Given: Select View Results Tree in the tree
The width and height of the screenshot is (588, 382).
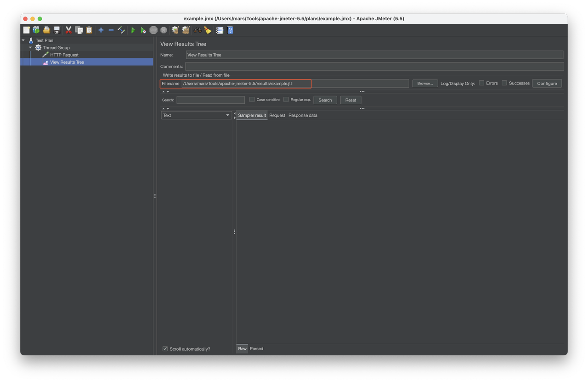Looking at the screenshot, I should coord(67,62).
